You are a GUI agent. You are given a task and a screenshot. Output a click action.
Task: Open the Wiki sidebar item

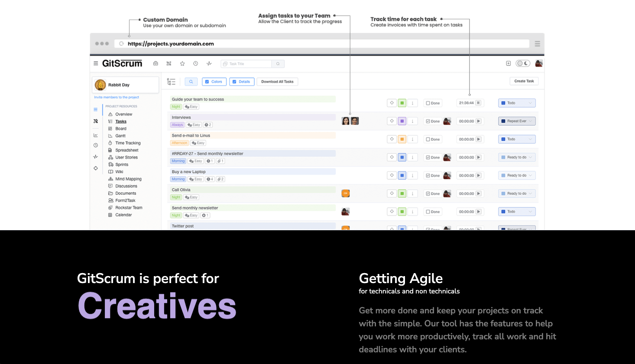(119, 172)
